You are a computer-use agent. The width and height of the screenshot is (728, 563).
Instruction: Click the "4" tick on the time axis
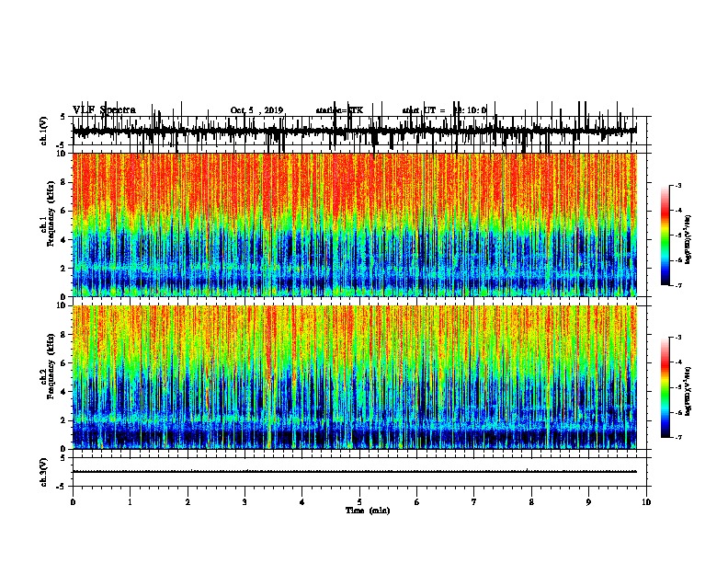click(302, 502)
